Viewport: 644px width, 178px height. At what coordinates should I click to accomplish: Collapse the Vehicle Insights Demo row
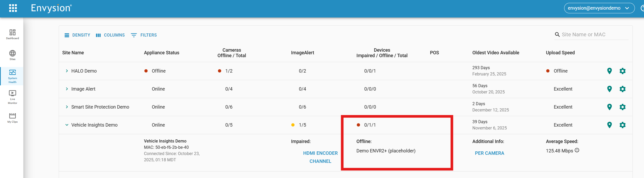67,125
